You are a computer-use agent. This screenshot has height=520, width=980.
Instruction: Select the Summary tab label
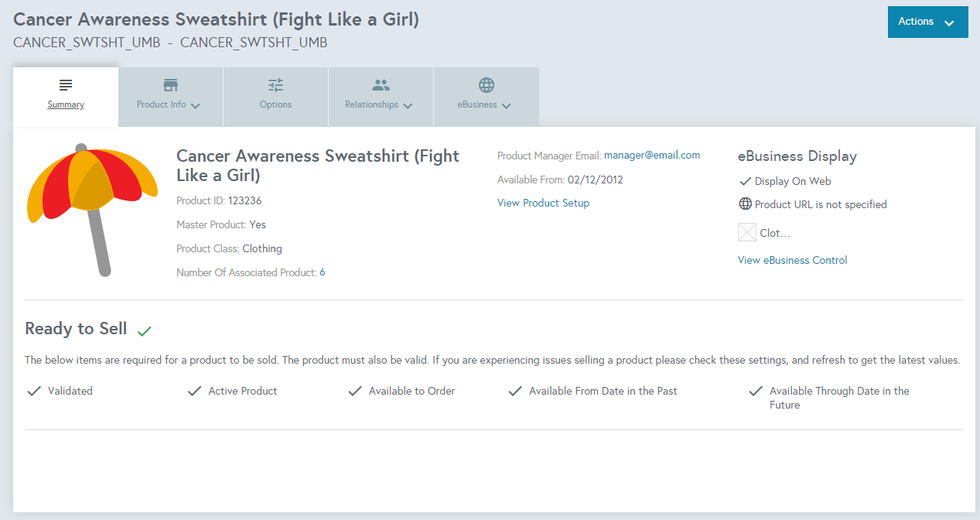pyautogui.click(x=66, y=104)
